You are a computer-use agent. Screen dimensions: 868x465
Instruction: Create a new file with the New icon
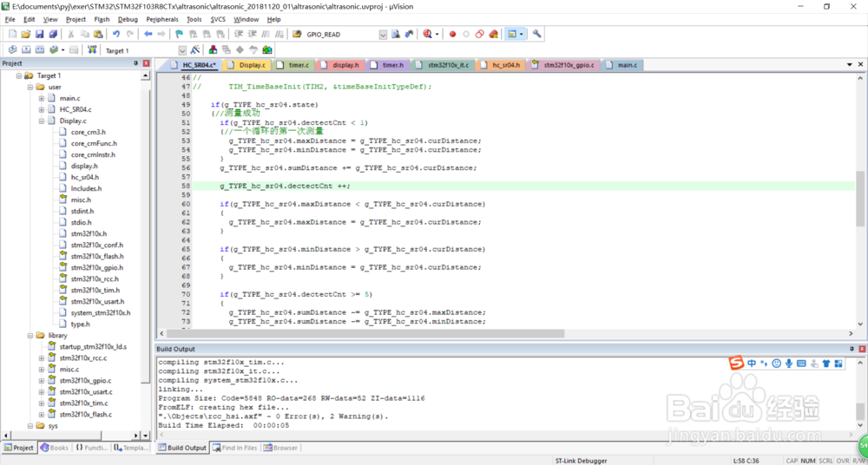pyautogui.click(x=12, y=35)
